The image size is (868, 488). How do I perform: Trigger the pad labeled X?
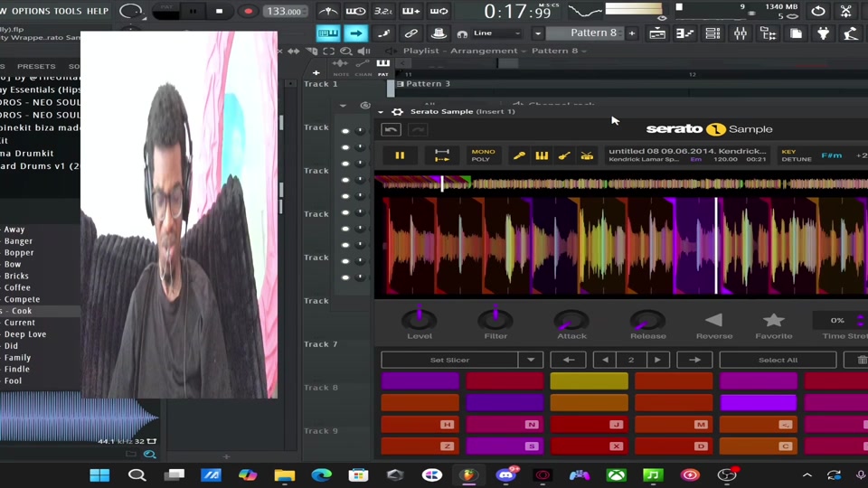pyautogui.click(x=589, y=446)
